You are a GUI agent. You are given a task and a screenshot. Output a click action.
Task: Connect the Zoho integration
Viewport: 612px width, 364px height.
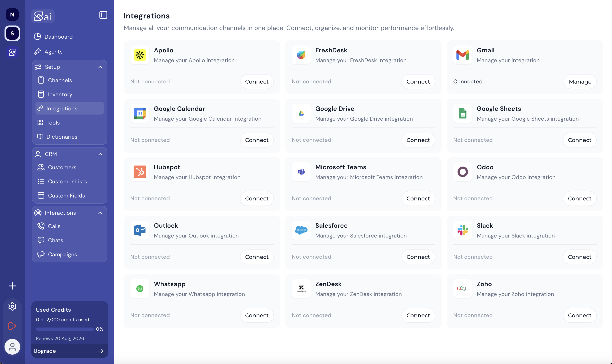(579, 315)
